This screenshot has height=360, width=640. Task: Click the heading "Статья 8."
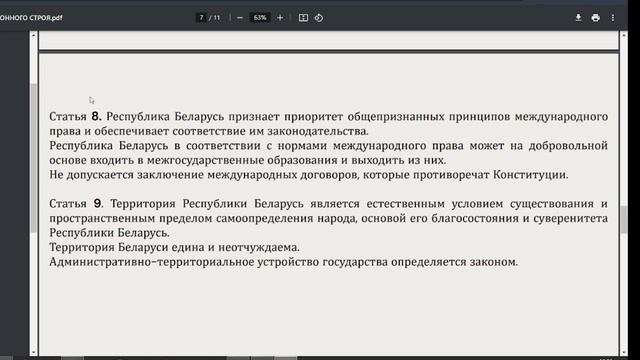75,116
